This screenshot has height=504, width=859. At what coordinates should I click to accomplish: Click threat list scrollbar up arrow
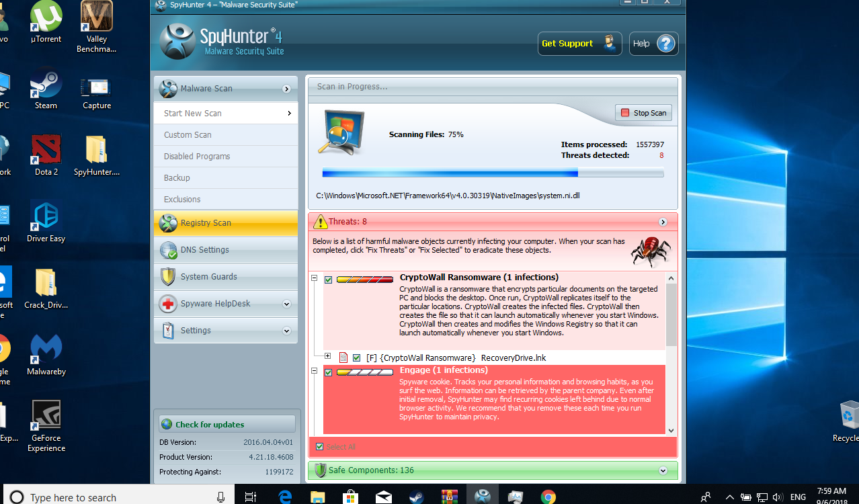(x=671, y=278)
